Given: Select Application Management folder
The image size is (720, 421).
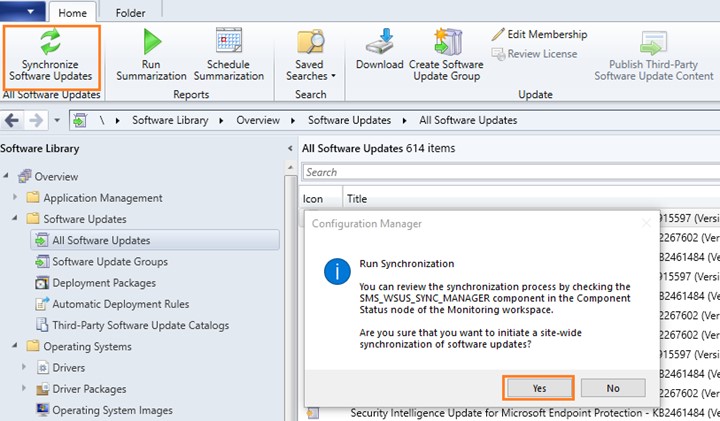Looking at the screenshot, I should (x=103, y=198).
